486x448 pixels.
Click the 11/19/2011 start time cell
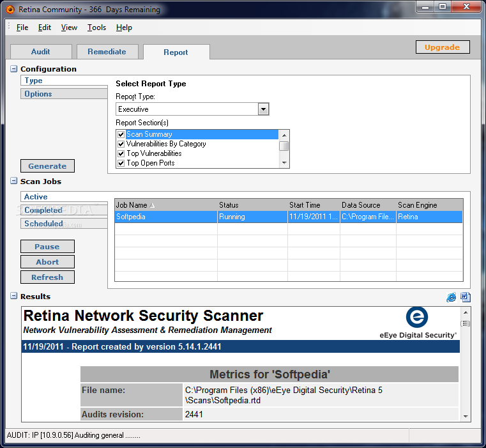point(314,217)
